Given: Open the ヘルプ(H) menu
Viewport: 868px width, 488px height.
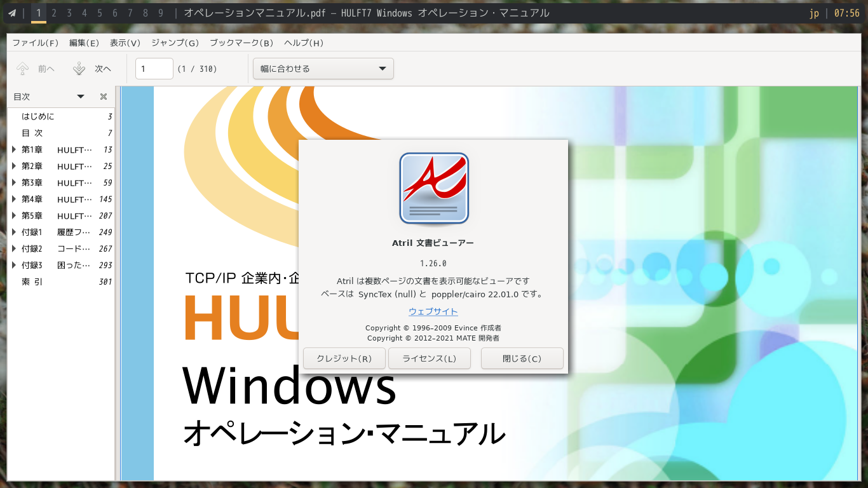Looking at the screenshot, I should click(x=304, y=43).
